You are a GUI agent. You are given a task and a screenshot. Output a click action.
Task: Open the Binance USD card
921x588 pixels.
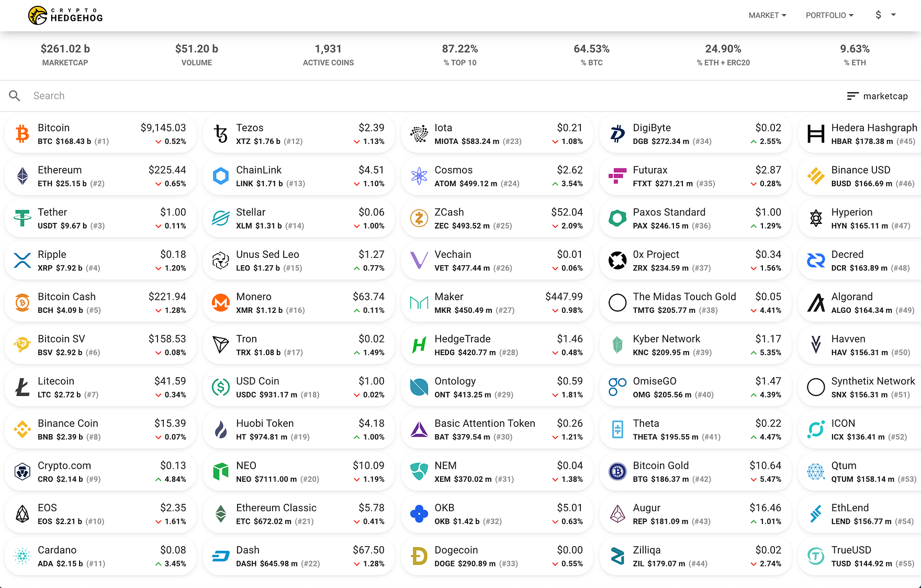tap(860, 176)
